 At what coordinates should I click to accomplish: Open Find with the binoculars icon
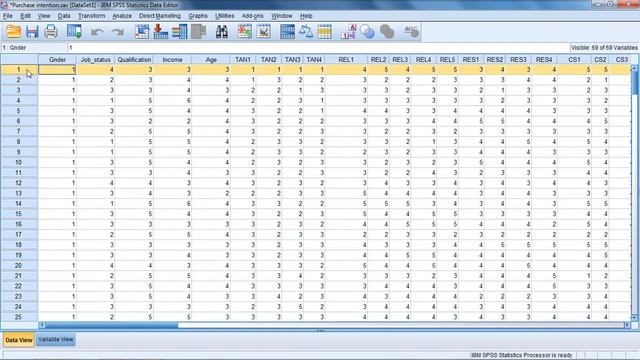pos(222,32)
